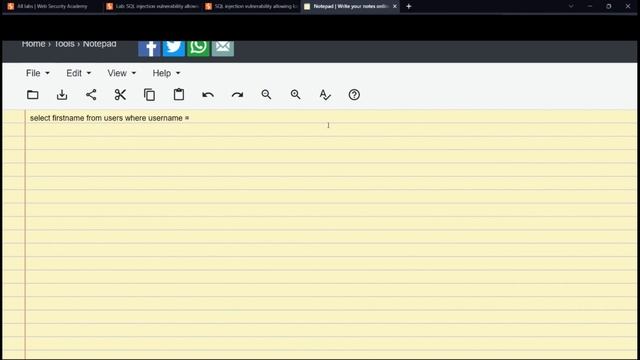
Task: Paste from clipboard using the paste icon
Action: 179,95
